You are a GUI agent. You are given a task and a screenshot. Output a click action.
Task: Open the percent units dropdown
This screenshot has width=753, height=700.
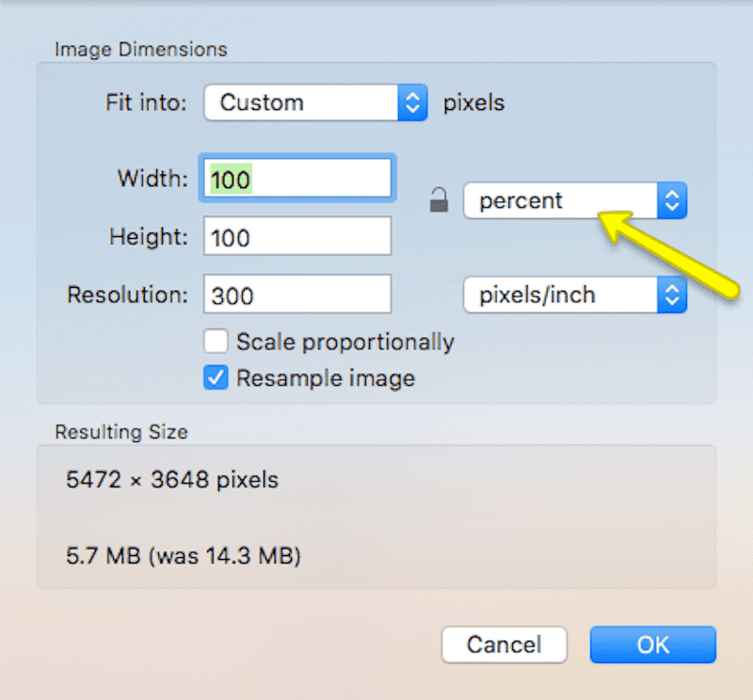coord(575,200)
